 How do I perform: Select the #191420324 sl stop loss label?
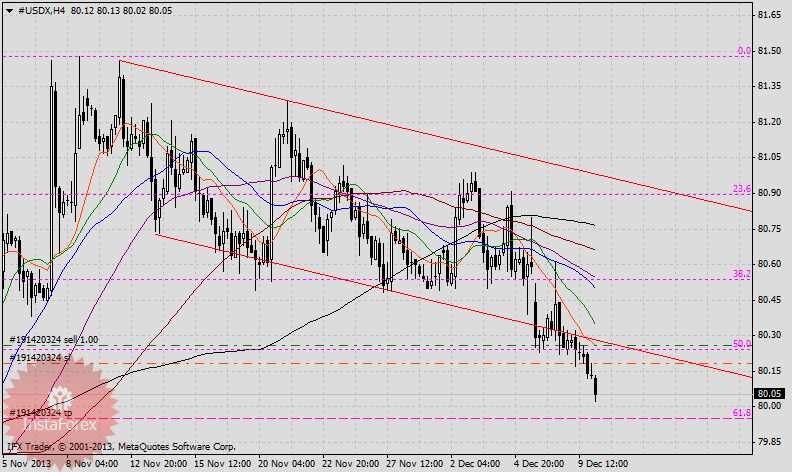(x=42, y=357)
